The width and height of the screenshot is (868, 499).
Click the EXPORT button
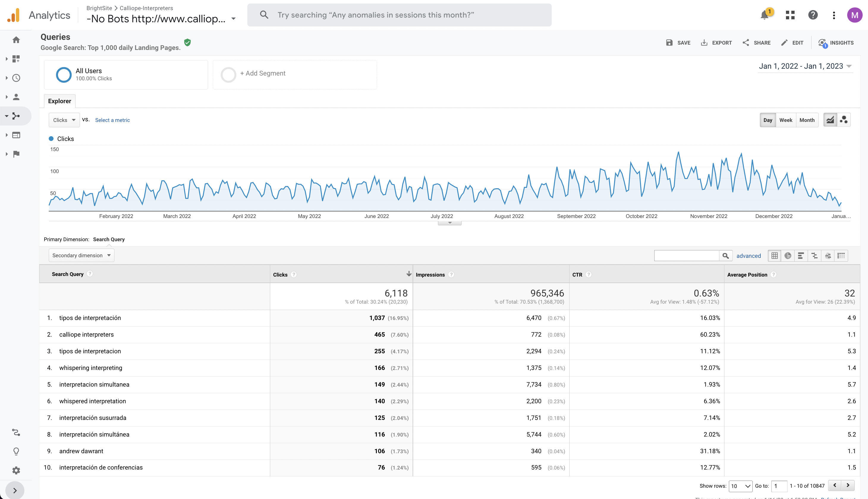point(716,43)
